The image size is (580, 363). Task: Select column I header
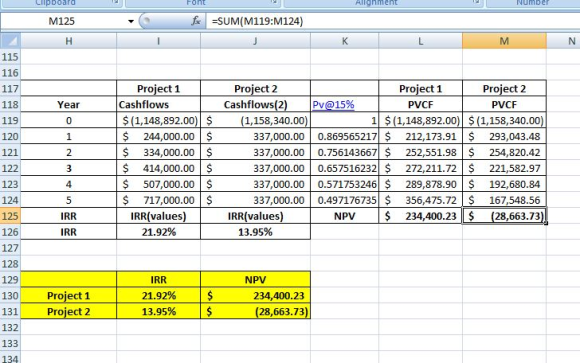pos(158,41)
